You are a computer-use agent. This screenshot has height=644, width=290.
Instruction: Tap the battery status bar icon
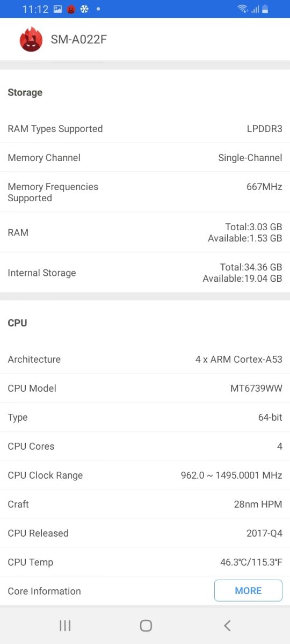tap(265, 9)
